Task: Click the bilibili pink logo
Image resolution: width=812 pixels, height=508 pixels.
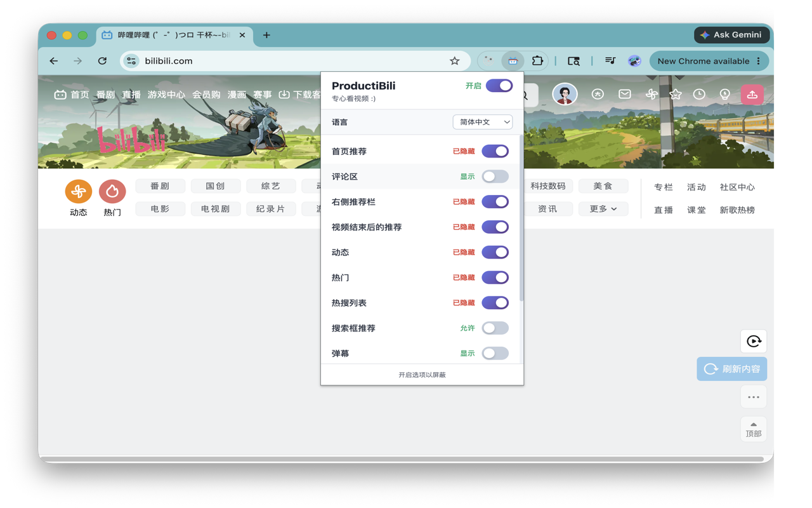Action: (131, 139)
